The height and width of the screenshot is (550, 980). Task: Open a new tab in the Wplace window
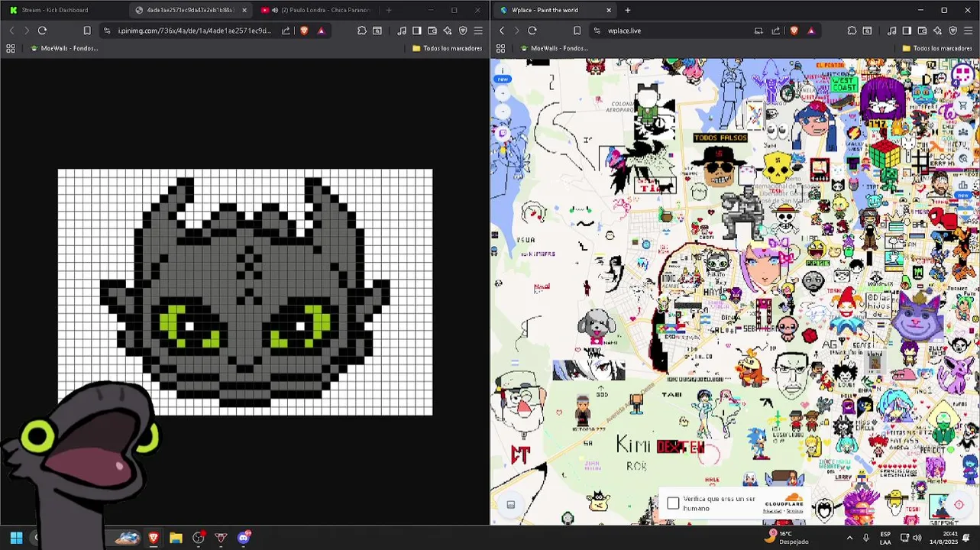pos(628,10)
